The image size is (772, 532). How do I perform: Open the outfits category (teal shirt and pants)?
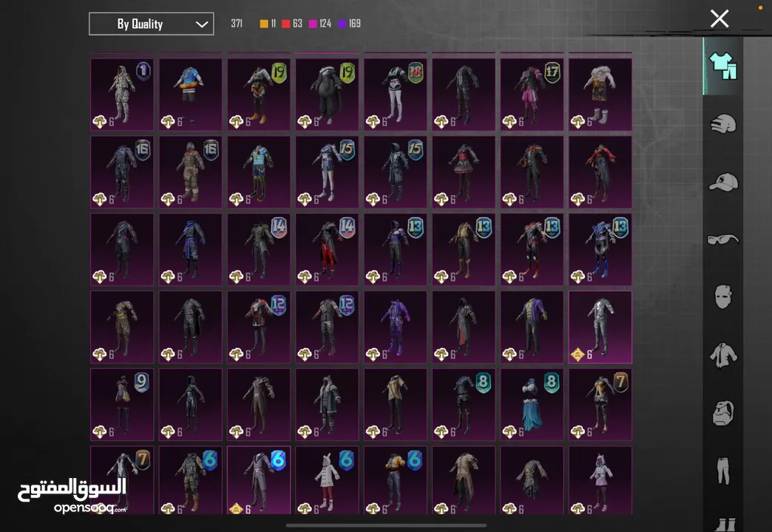[722, 66]
